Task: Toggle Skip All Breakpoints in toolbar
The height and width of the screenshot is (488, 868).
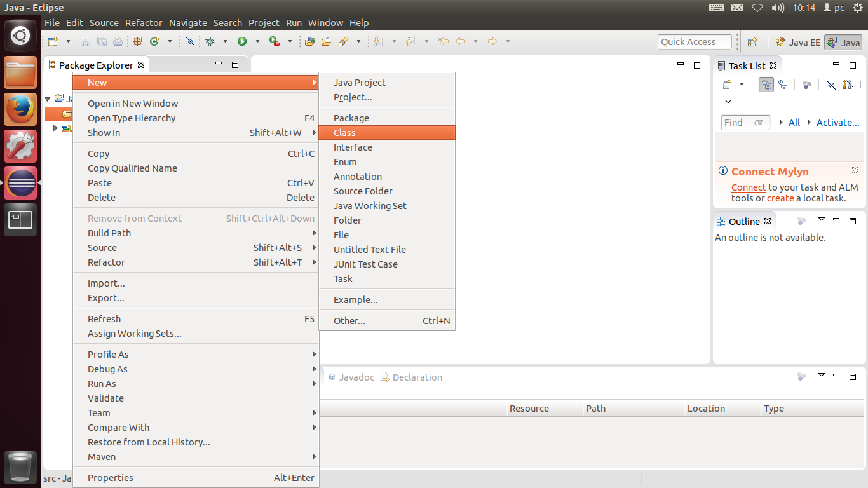Action: pos(190,42)
